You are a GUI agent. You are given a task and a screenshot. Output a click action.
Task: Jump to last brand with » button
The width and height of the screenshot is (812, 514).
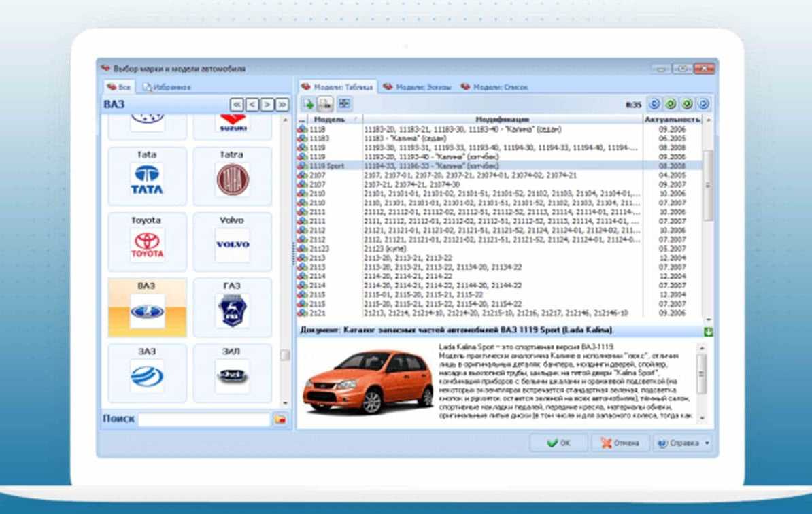click(x=282, y=105)
